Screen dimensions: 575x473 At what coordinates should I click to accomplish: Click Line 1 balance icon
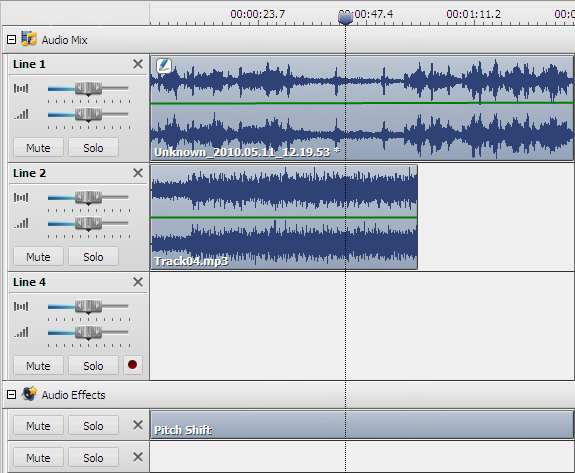click(21, 88)
